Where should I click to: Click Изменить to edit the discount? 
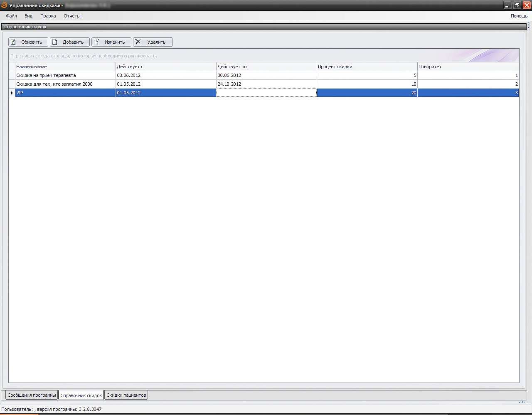111,42
